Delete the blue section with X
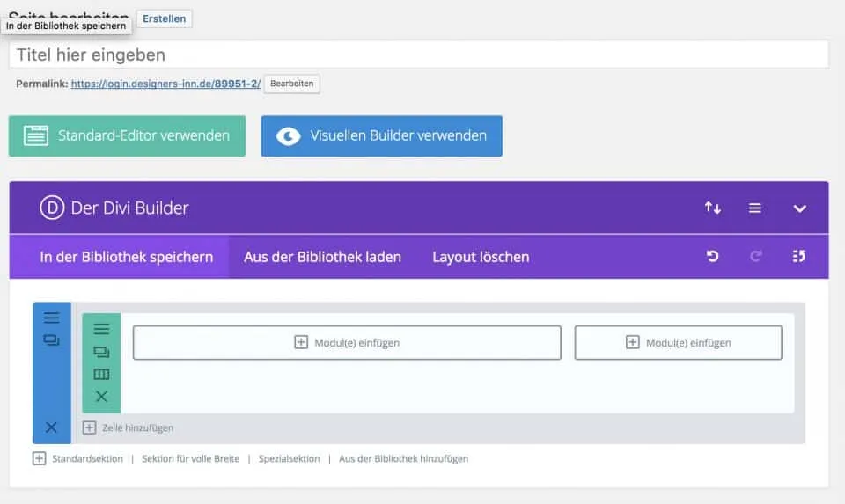This screenshot has width=845, height=504. click(51, 427)
